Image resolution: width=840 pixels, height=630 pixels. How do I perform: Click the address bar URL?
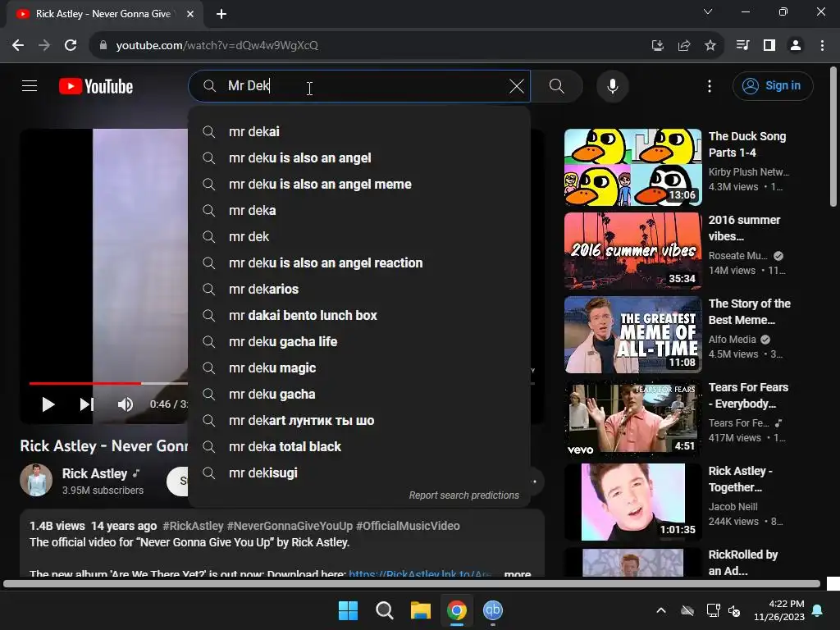[217, 46]
